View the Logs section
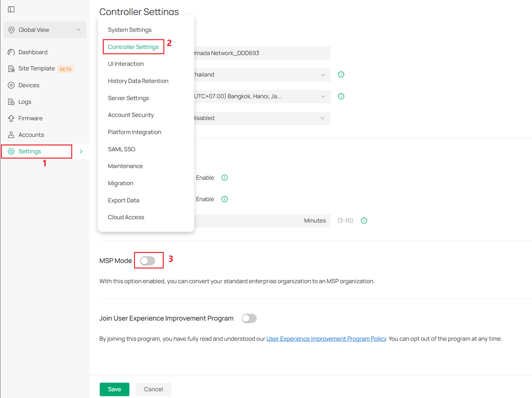Viewport: 532px width, 398px height. [25, 101]
